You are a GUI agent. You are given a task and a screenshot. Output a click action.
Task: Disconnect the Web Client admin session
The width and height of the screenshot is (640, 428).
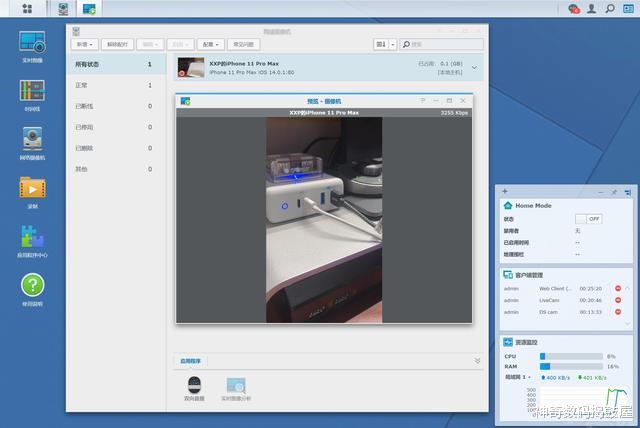point(618,288)
